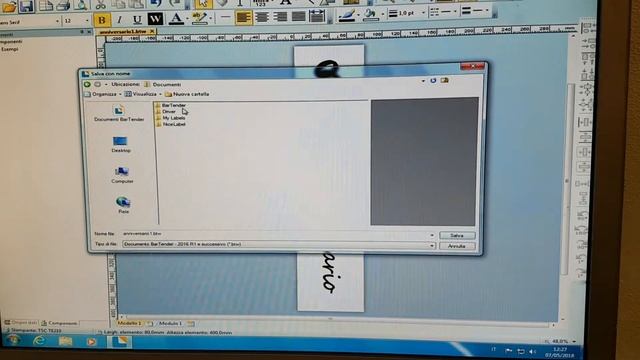Select Rete in the places sidebar
This screenshot has height=360, width=640.
tap(123, 205)
